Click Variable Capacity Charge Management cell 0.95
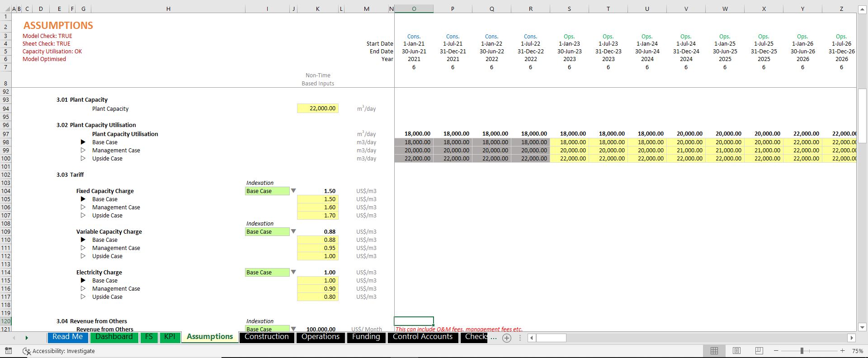 pos(318,248)
